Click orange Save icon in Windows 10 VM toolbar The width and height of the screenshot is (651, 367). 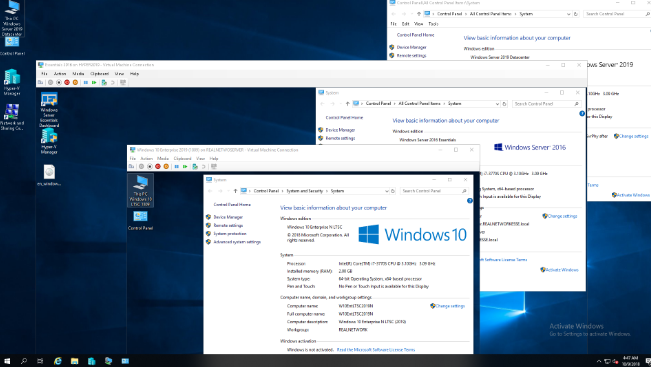pyautogui.click(x=166, y=166)
